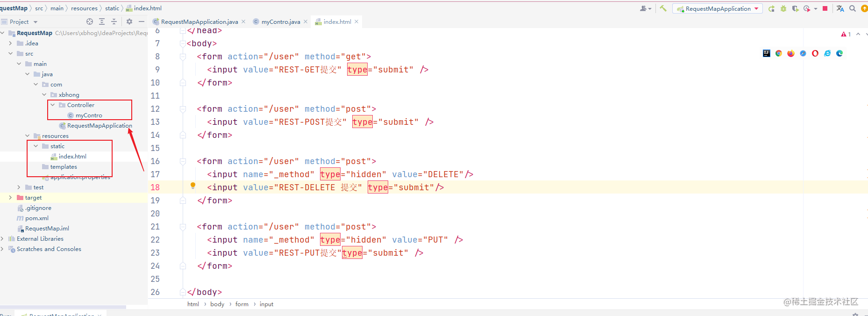Collapse the static folder node
This screenshot has height=316, width=868.
(x=36, y=146)
